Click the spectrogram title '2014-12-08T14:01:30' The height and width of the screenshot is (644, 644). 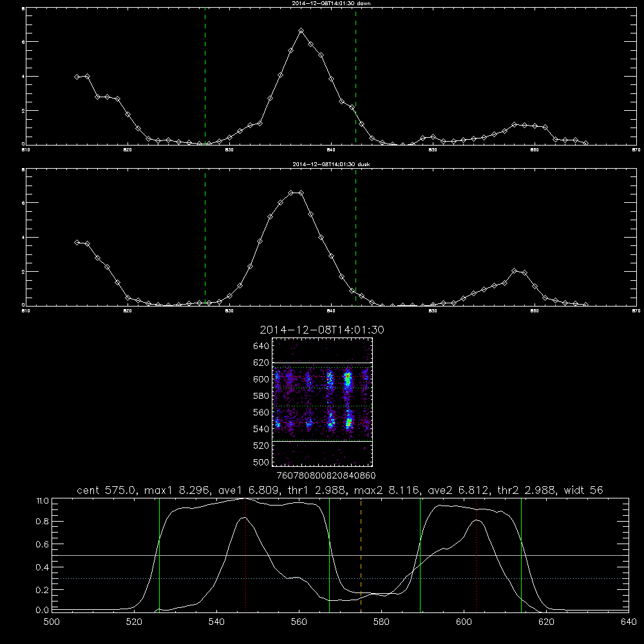321,330
